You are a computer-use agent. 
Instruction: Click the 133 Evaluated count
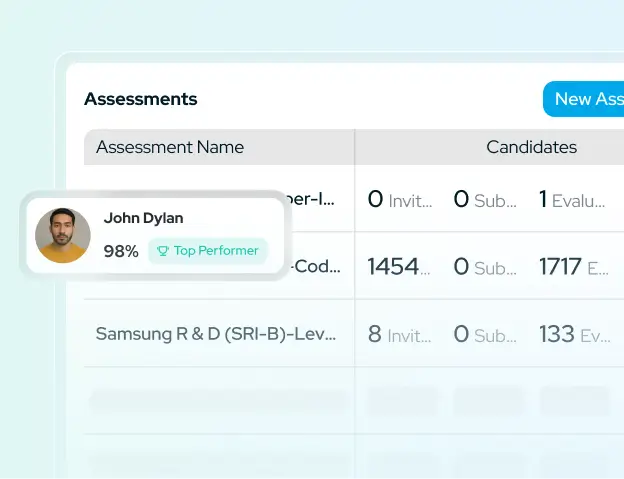tap(575, 334)
